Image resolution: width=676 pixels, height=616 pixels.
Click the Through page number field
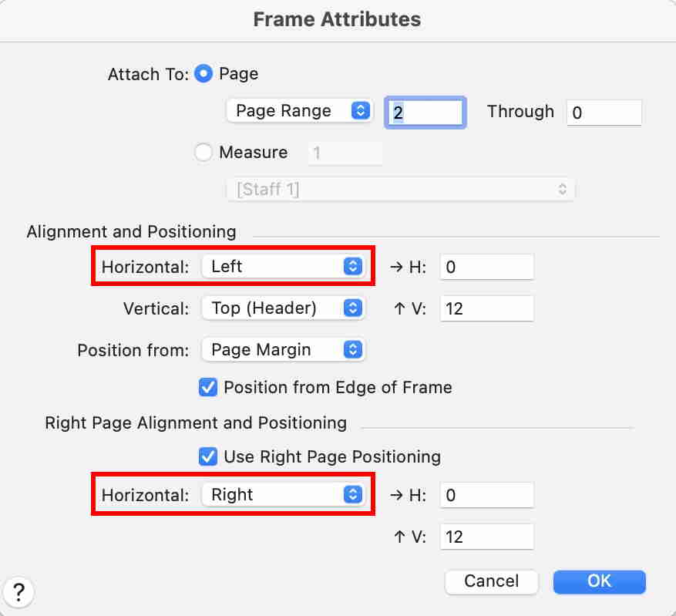click(x=604, y=113)
